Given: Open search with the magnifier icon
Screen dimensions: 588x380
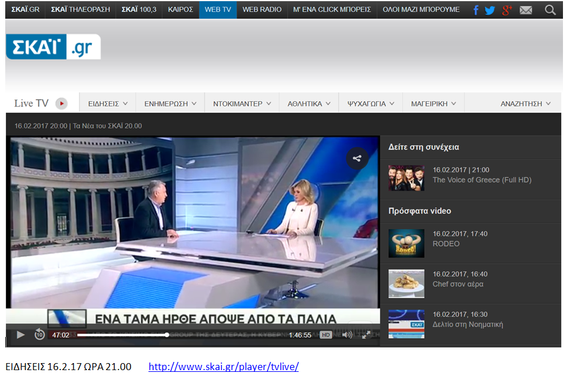Looking at the screenshot, I should (x=550, y=10).
